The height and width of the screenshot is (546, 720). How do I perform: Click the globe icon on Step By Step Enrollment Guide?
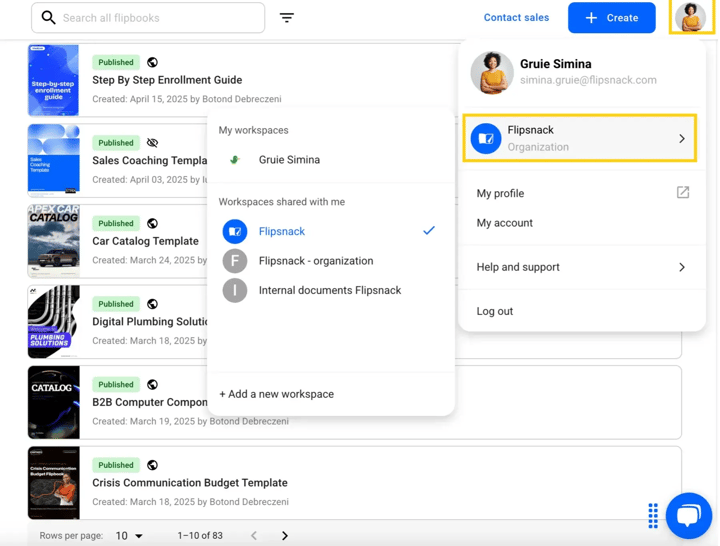coord(152,62)
